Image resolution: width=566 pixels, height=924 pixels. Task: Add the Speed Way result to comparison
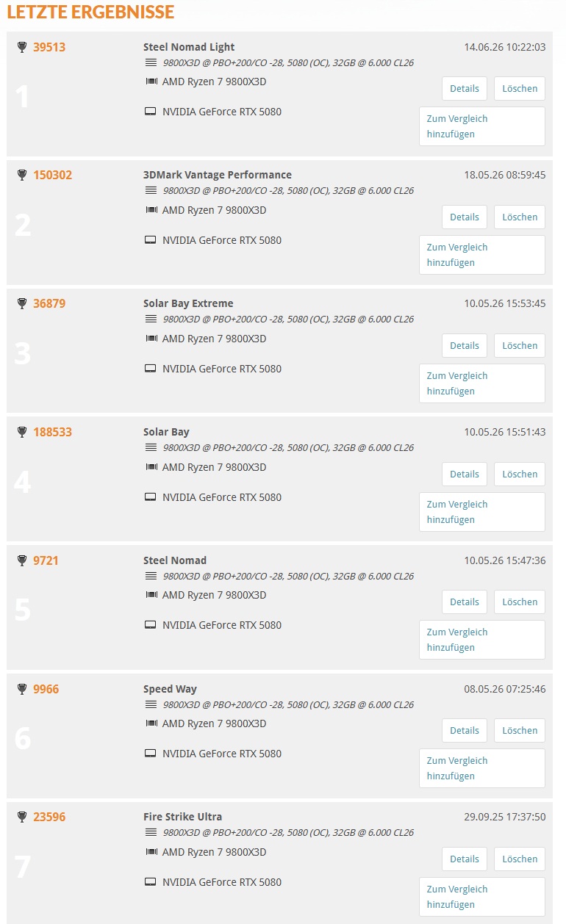click(482, 768)
